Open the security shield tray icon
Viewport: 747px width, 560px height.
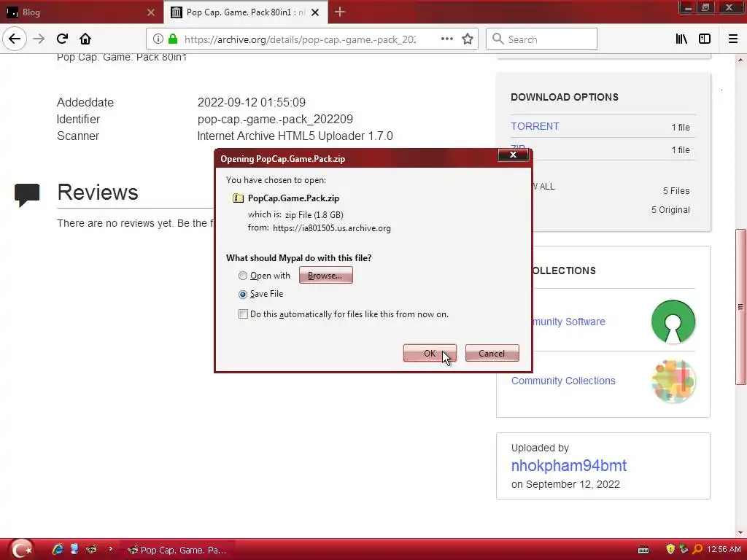(x=671, y=550)
